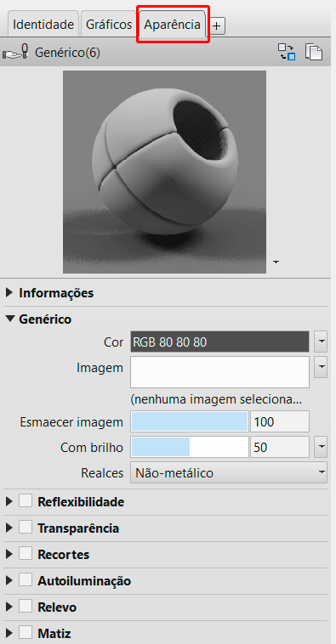Click the sphere preview thumbnail
Viewport: 336px width, 644px height.
pos(164,172)
